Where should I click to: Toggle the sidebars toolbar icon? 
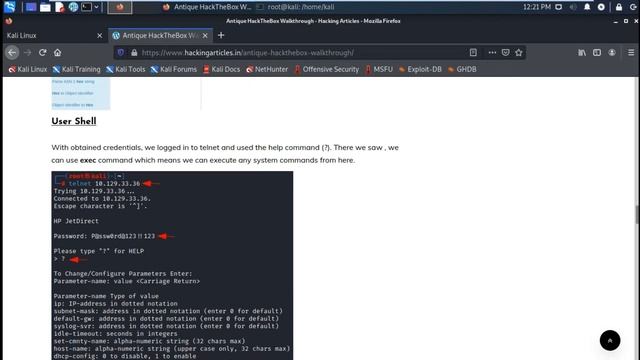coord(597,53)
